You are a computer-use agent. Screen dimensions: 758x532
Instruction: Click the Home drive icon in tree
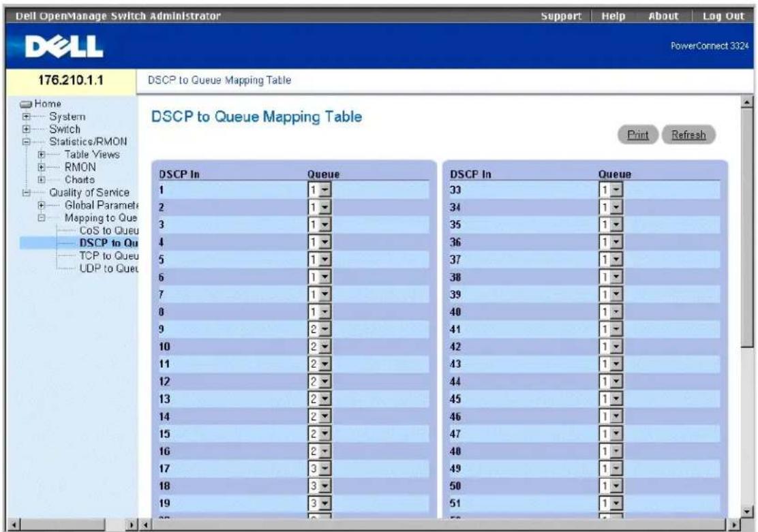[26, 104]
